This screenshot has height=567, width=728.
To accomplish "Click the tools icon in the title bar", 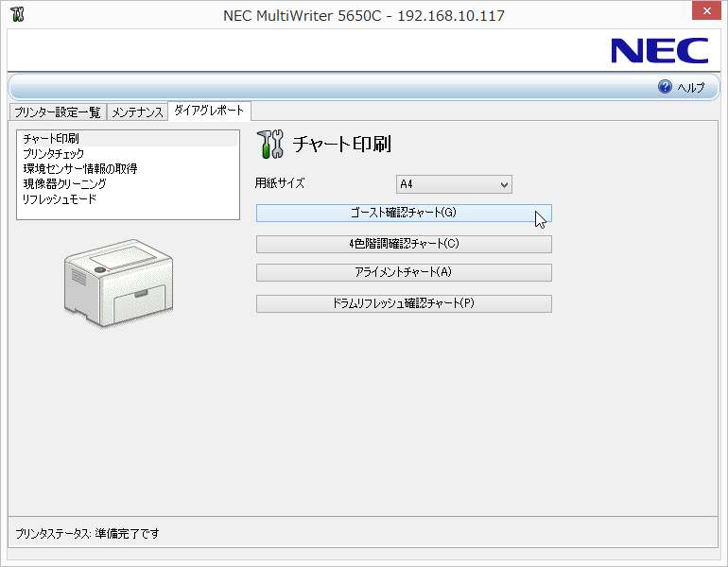I will point(17,14).
